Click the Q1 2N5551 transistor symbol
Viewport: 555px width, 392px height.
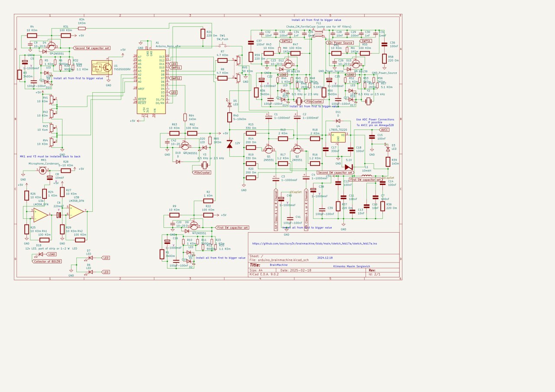coord(269,149)
